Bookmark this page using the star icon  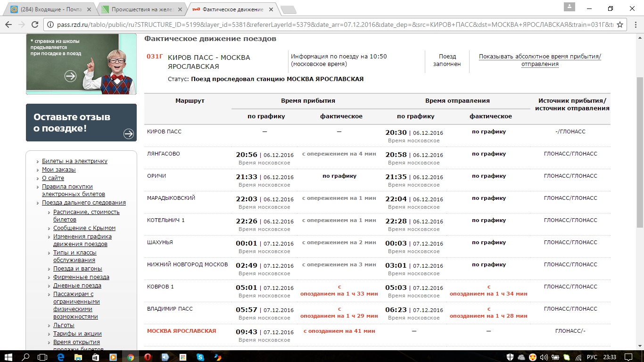[620, 25]
